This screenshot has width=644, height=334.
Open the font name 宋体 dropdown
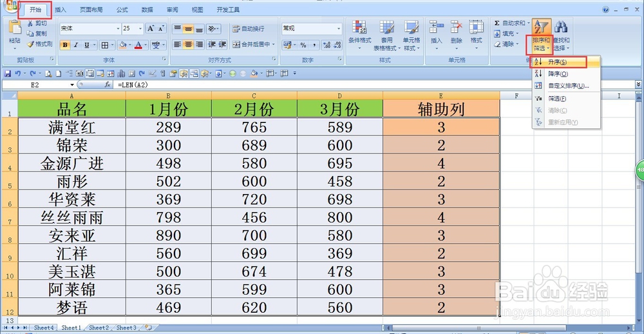point(118,28)
